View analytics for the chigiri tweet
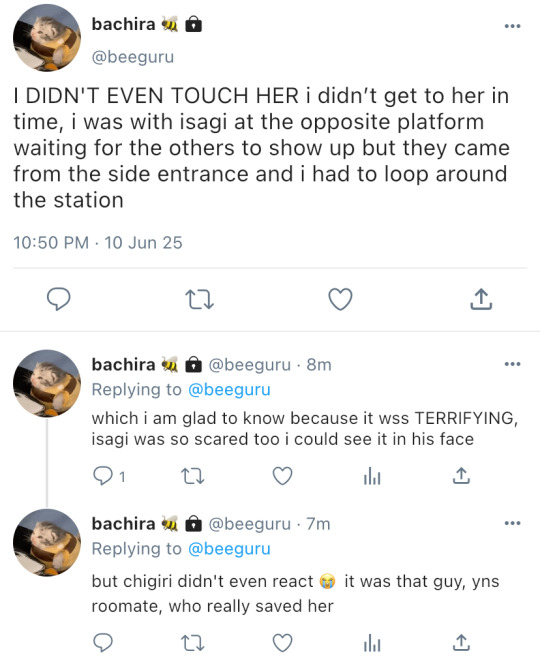 [x=372, y=643]
